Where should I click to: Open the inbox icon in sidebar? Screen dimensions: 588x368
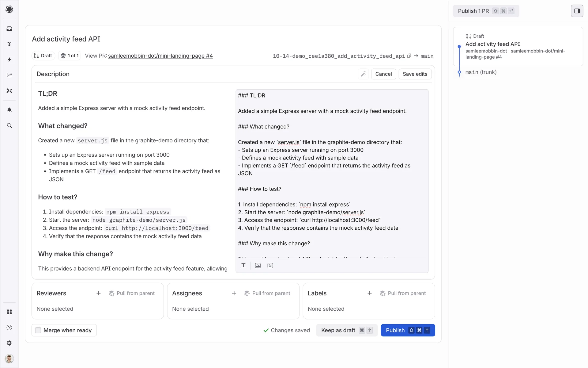pos(9,29)
